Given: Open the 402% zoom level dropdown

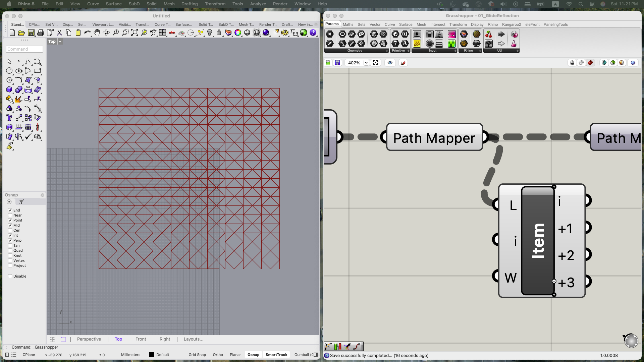Looking at the screenshot, I should click(x=366, y=63).
